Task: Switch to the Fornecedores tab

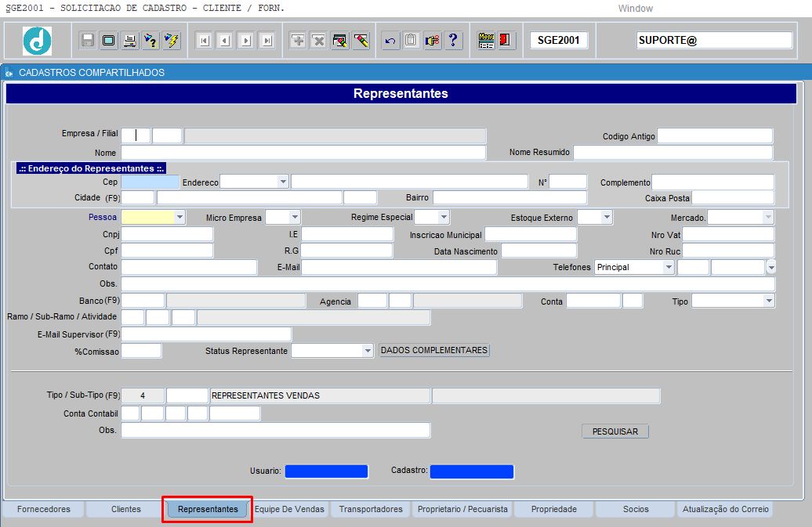Action: (x=44, y=510)
